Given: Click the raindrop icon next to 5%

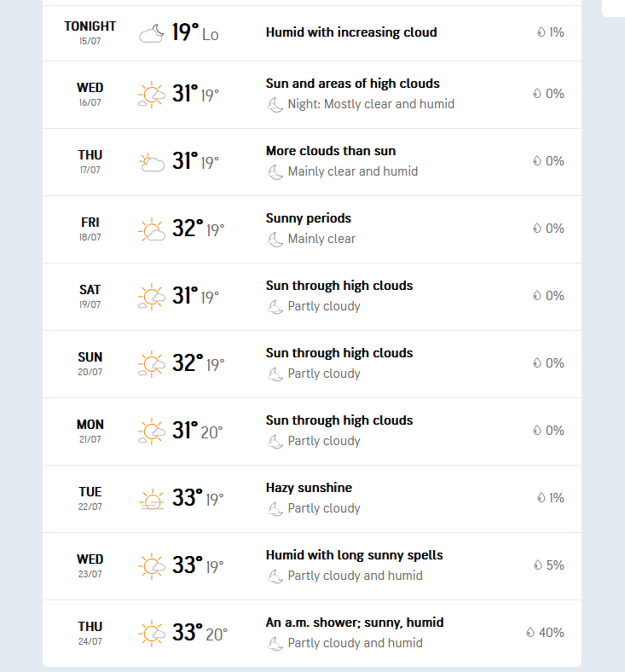Looking at the screenshot, I should [538, 565].
